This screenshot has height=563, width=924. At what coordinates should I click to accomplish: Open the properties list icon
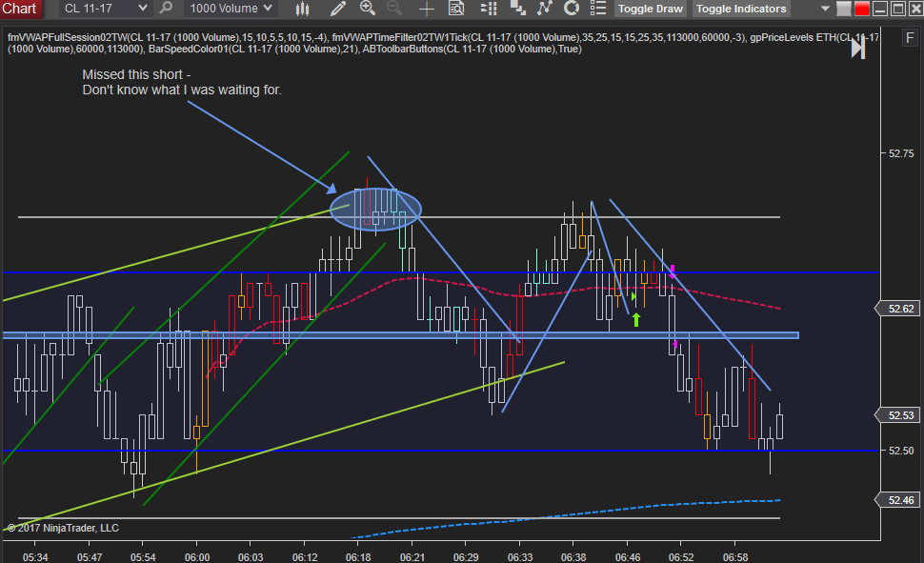[x=598, y=9]
